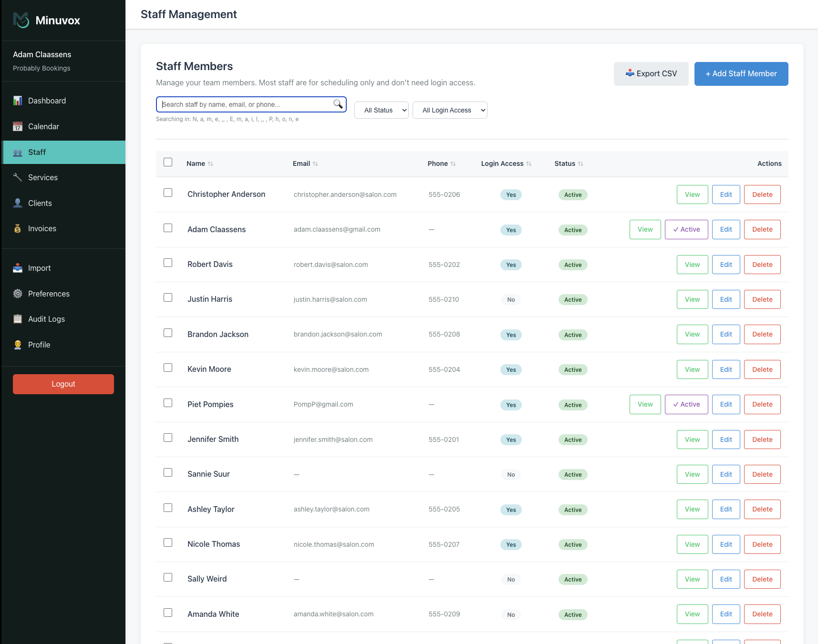Delete Robert Davis from staff
This screenshot has height=644, width=818.
[762, 265]
